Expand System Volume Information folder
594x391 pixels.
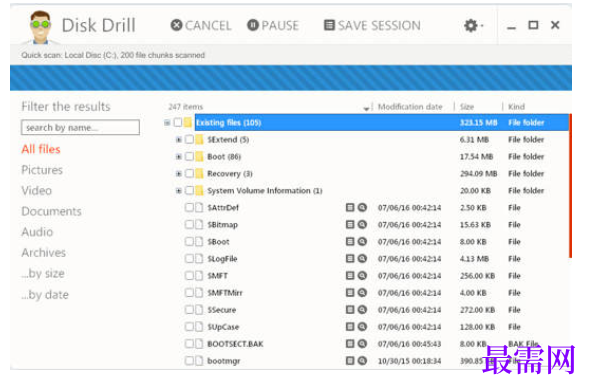178,191
